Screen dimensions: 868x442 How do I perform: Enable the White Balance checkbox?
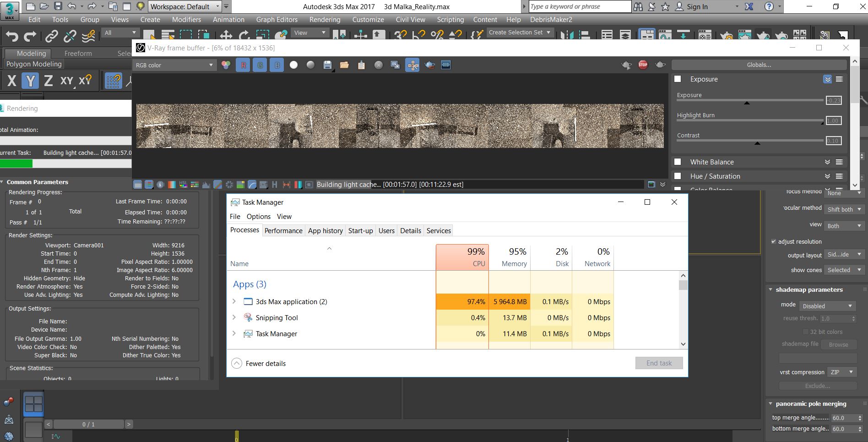(678, 162)
